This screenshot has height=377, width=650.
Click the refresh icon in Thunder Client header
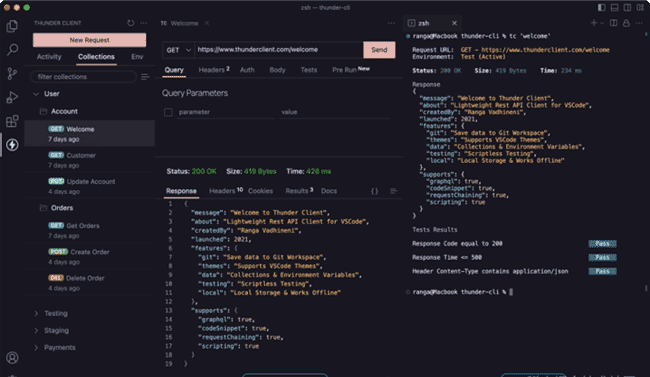[x=131, y=23]
